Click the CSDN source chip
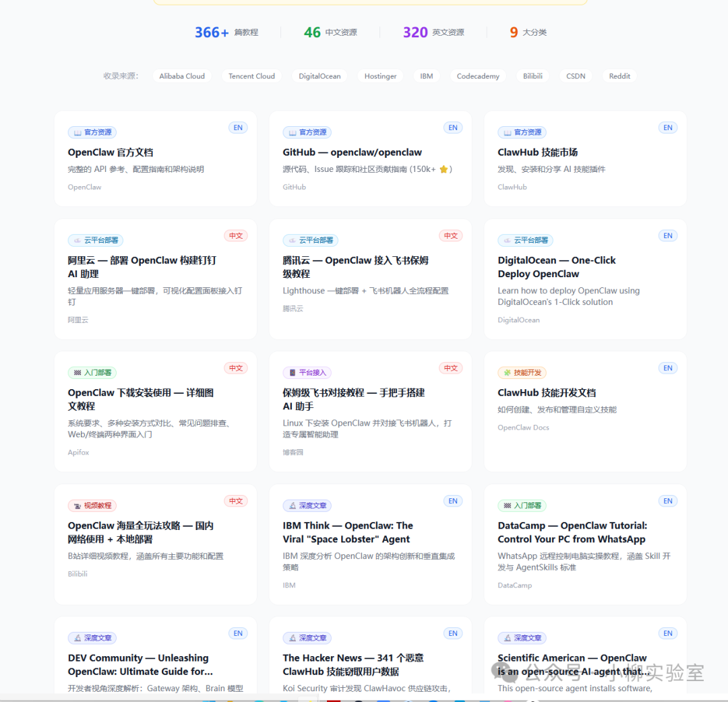The height and width of the screenshot is (702, 728). click(576, 76)
